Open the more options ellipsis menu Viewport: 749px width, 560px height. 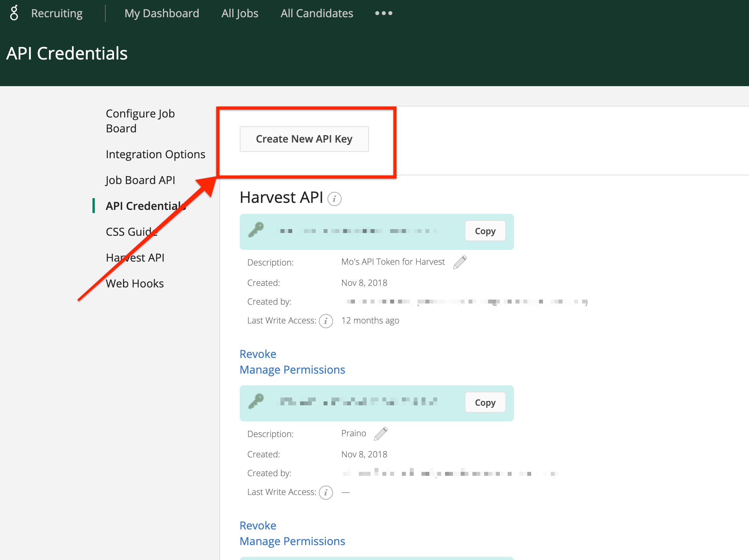pyautogui.click(x=384, y=13)
